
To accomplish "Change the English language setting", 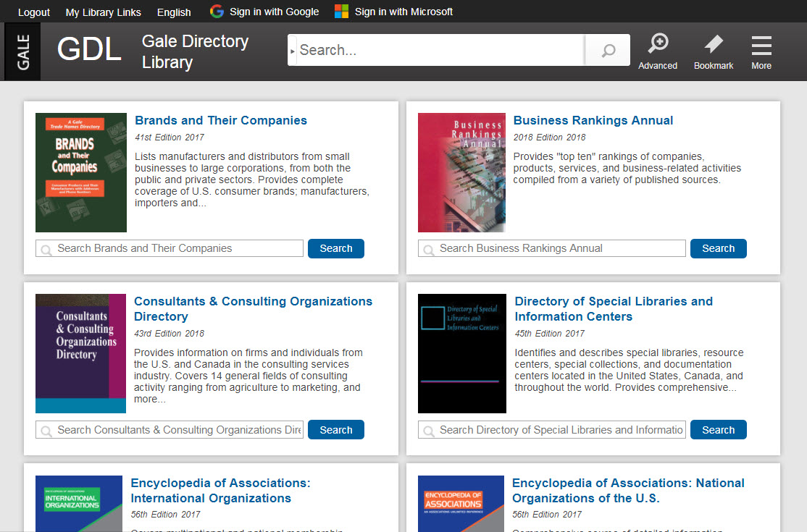I will coord(174,12).
